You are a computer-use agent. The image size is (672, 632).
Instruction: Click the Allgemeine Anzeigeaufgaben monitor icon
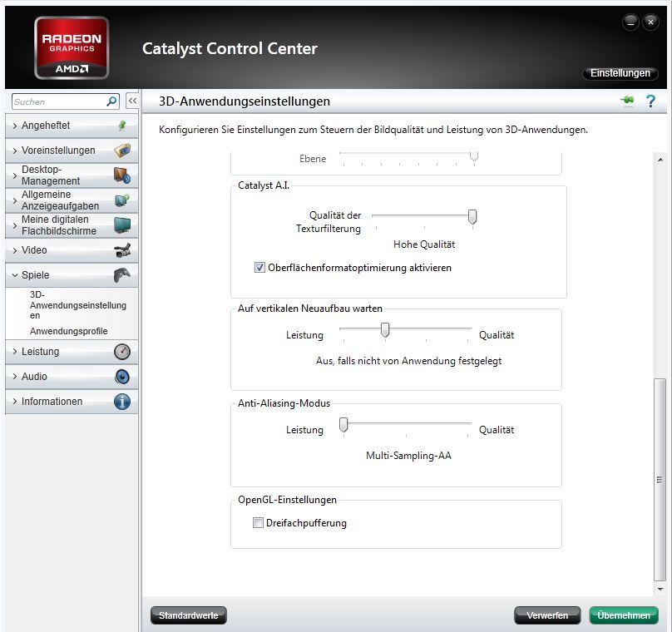122,200
